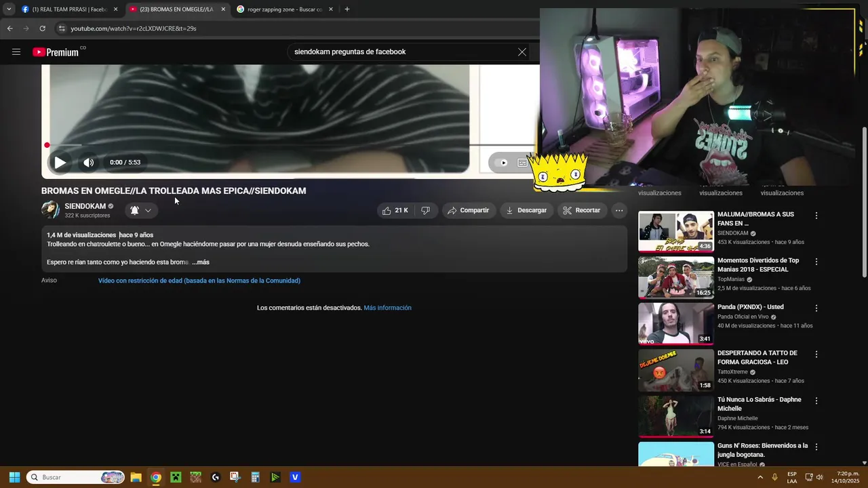
Task: Click the taskbar Buscar search box
Action: click(76, 477)
